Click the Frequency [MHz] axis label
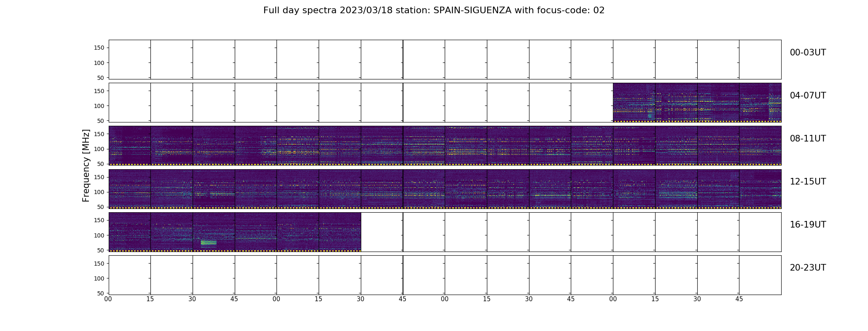The width and height of the screenshot is (868, 331). pos(86,165)
